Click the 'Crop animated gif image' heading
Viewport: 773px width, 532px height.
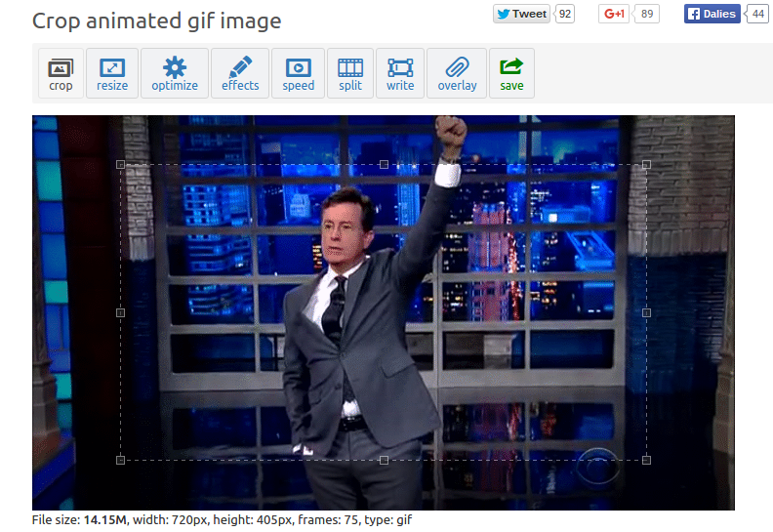click(x=157, y=21)
